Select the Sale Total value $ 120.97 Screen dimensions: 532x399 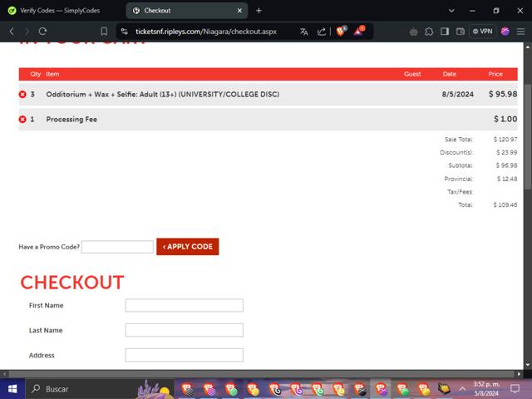point(505,139)
